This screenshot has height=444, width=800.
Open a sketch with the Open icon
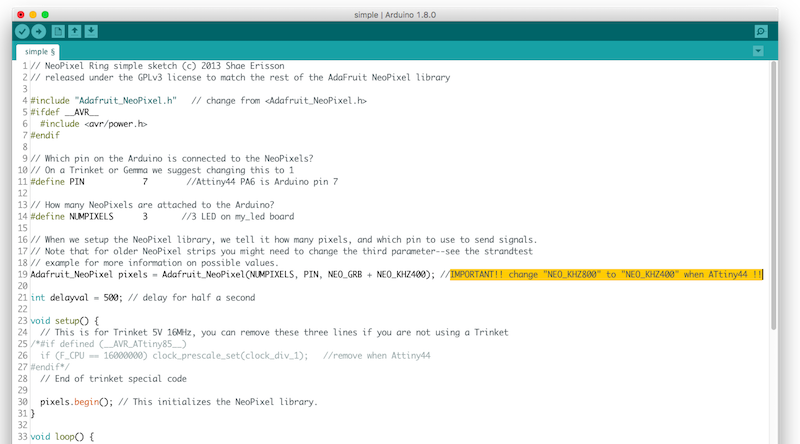point(74,32)
